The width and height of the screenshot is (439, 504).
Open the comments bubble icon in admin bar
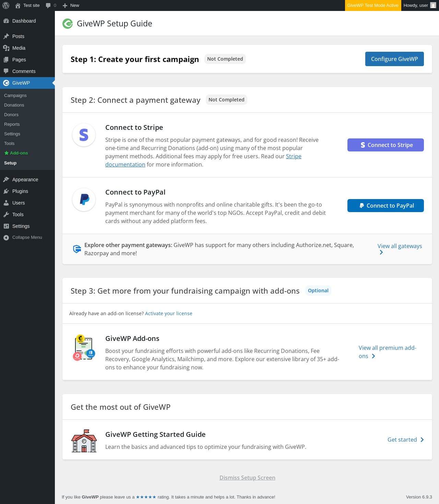pyautogui.click(x=48, y=5)
